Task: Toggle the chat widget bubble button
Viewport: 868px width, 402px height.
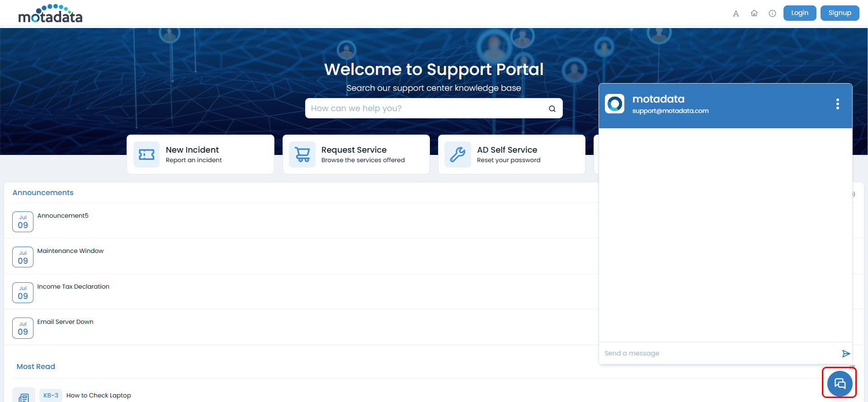Action: coord(840,383)
